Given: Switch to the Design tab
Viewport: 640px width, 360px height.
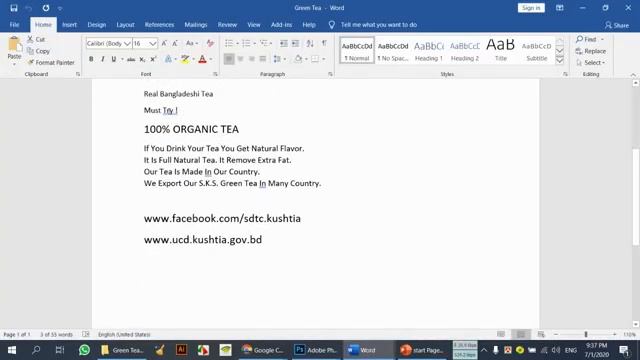Looking at the screenshot, I should pyautogui.click(x=97, y=25).
